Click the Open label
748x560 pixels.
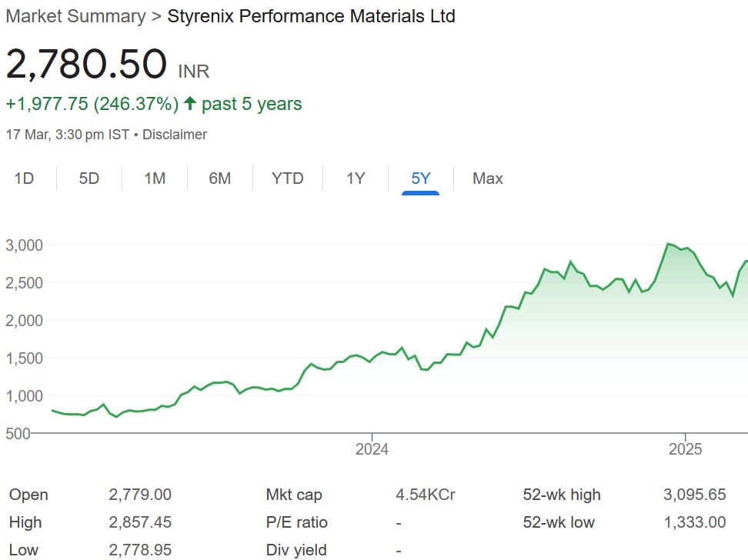tap(28, 495)
